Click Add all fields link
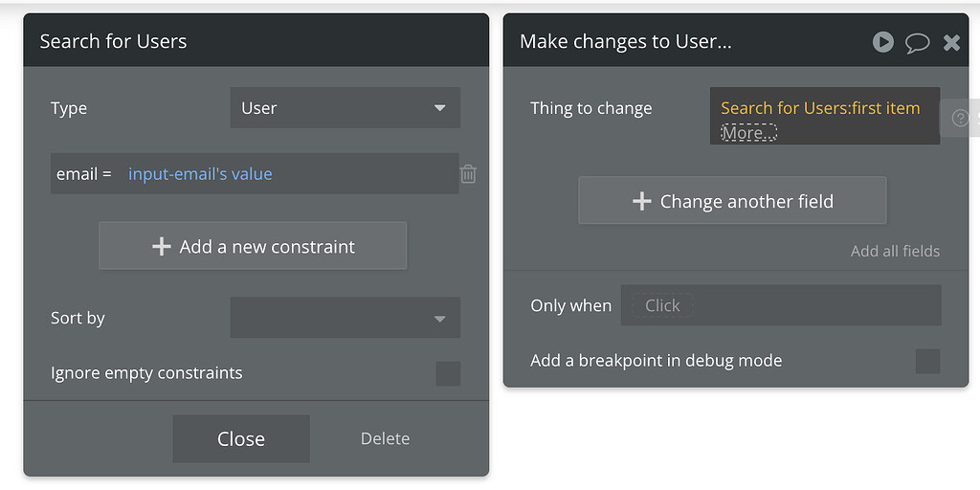Screen dimensions: 980x490 click(x=895, y=252)
